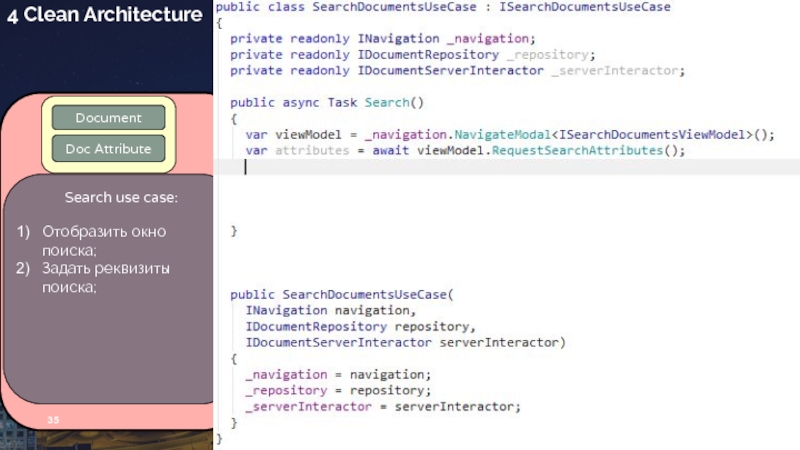Click slide number 35
This screenshot has width=800, height=450.
[52, 420]
